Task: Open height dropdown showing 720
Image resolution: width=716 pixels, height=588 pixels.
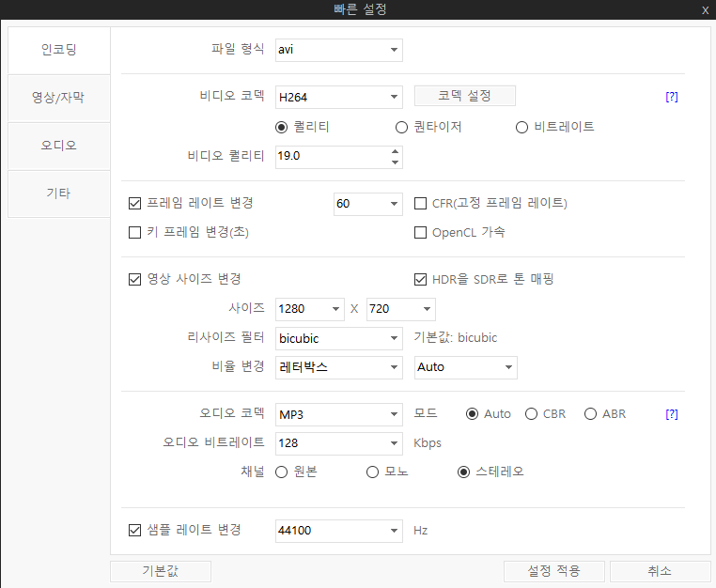Action: [401, 309]
